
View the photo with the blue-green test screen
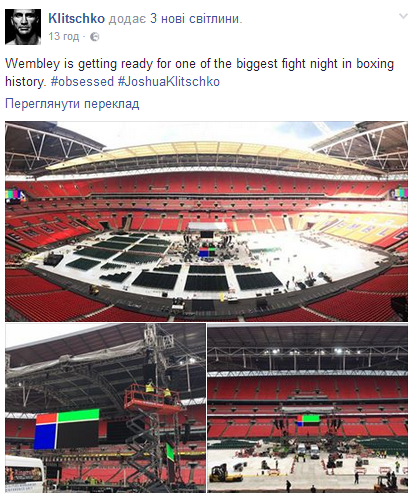pyautogui.click(x=105, y=408)
